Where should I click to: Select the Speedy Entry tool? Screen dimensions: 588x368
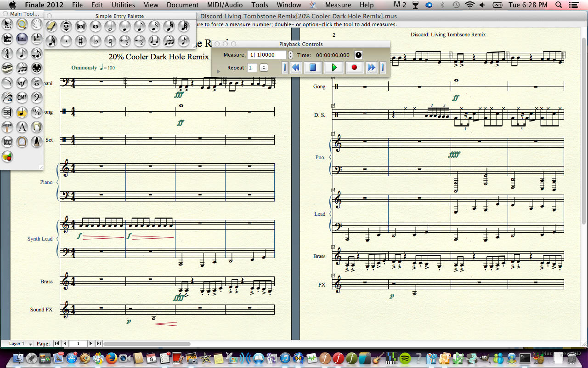[37, 54]
